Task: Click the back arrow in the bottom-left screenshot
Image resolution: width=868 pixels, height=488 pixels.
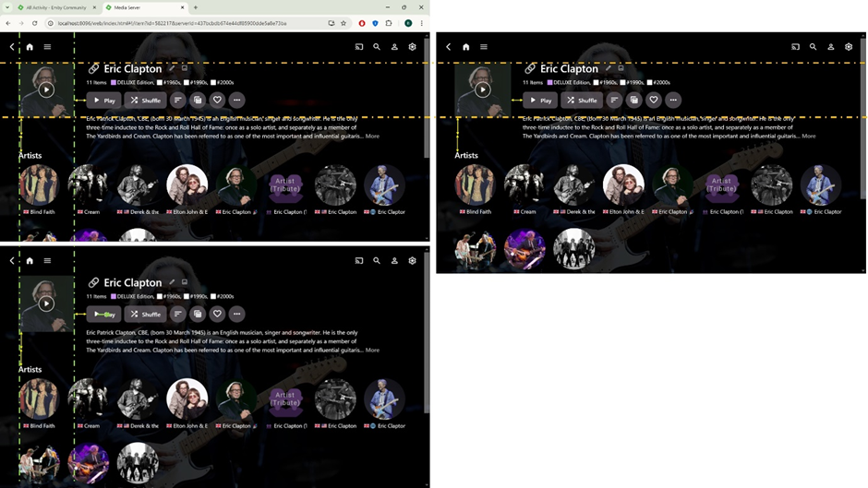Action: click(x=12, y=260)
